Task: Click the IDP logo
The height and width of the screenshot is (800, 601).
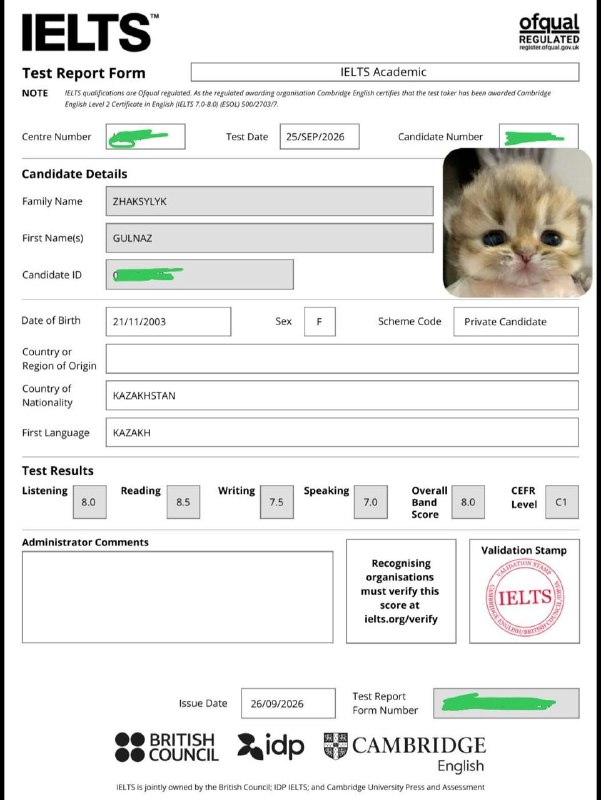Action: [270, 747]
